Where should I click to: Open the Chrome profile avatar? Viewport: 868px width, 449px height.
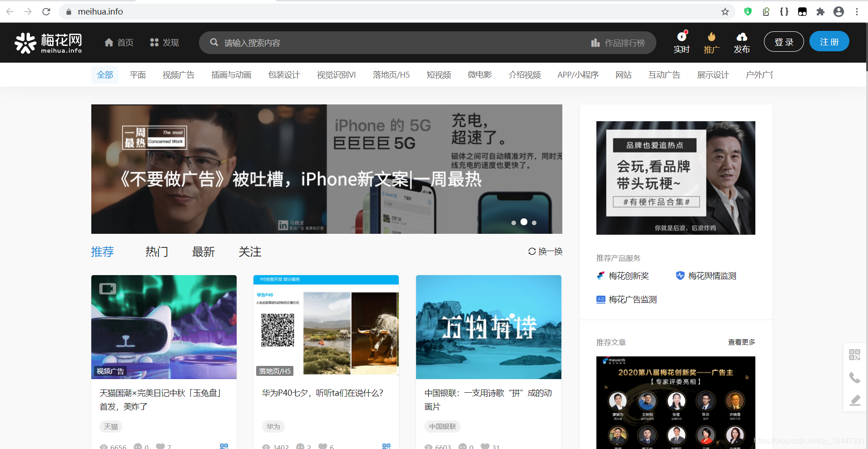pos(838,12)
